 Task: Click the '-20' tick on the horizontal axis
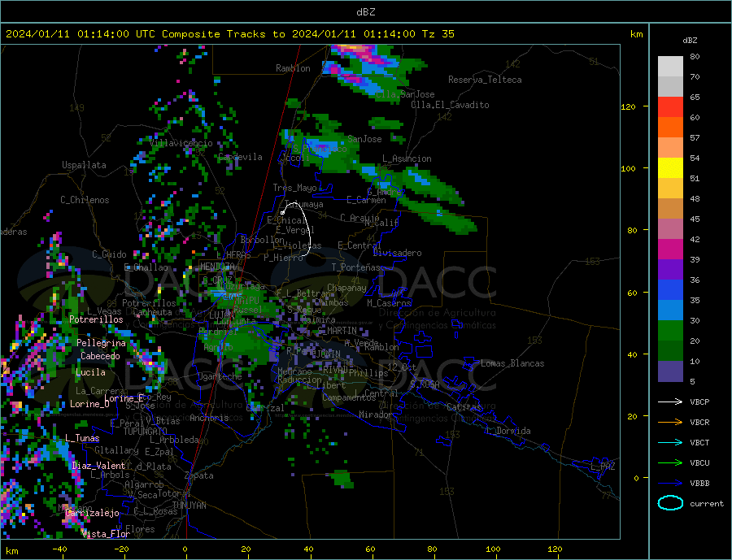click(x=122, y=549)
